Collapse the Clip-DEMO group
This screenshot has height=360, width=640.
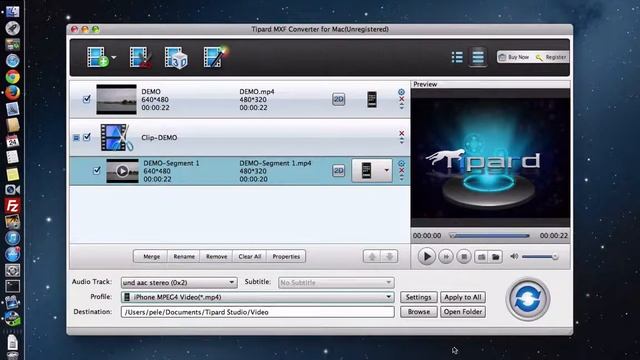tap(76, 138)
